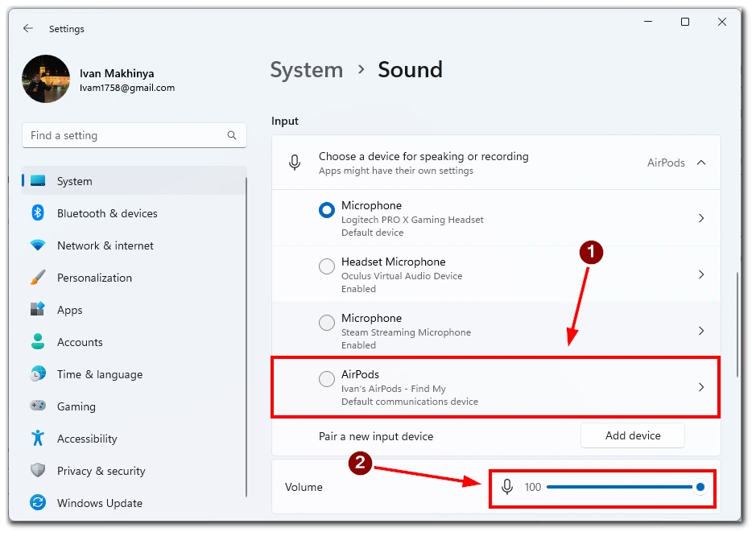Click 'Pair a new input device' text

[376, 437]
